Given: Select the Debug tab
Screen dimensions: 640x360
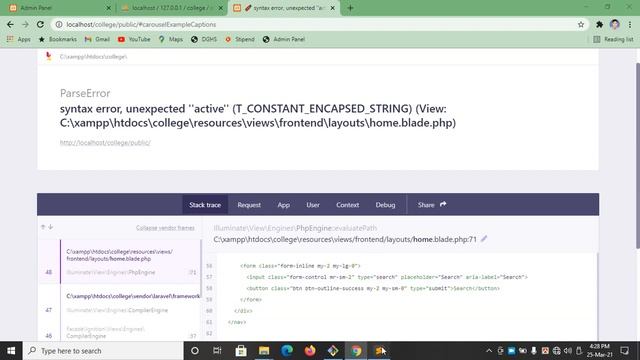Looking at the screenshot, I should pyautogui.click(x=385, y=204).
